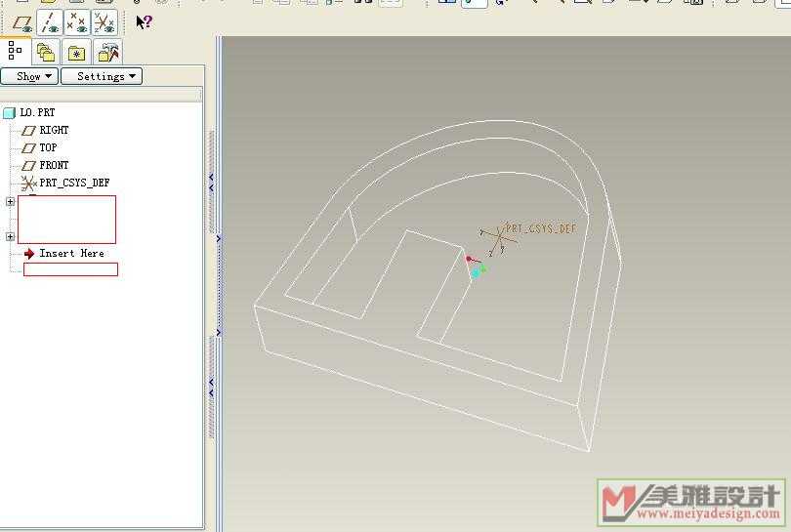Viewport: 791px width, 532px height.
Task: Open the Settings dropdown menu
Action: (x=102, y=76)
